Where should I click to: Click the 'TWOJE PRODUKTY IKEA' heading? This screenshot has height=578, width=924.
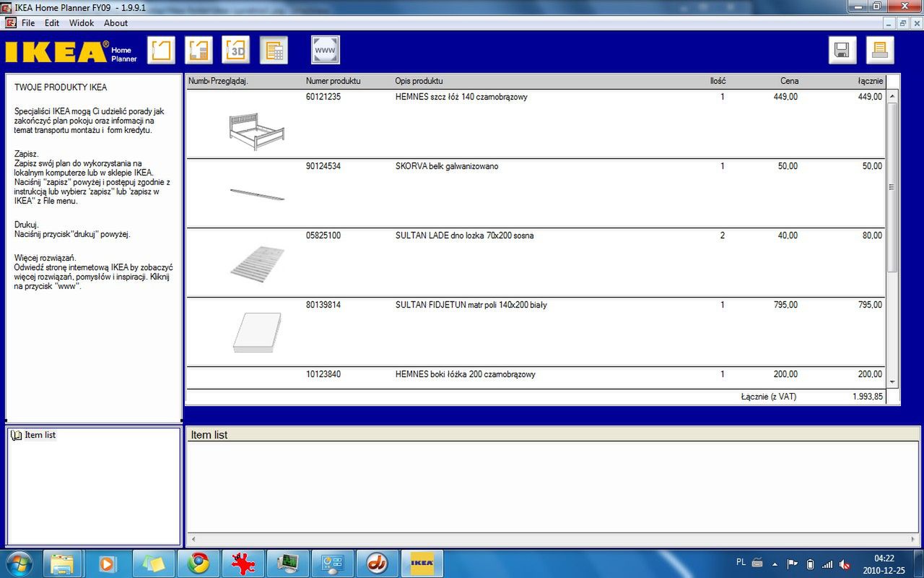[61, 87]
